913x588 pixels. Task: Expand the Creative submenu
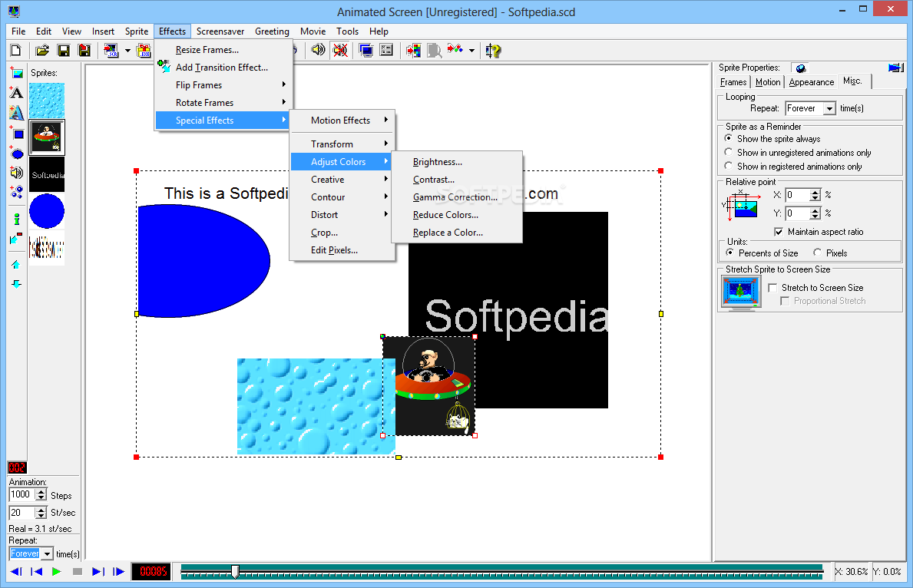click(x=342, y=180)
